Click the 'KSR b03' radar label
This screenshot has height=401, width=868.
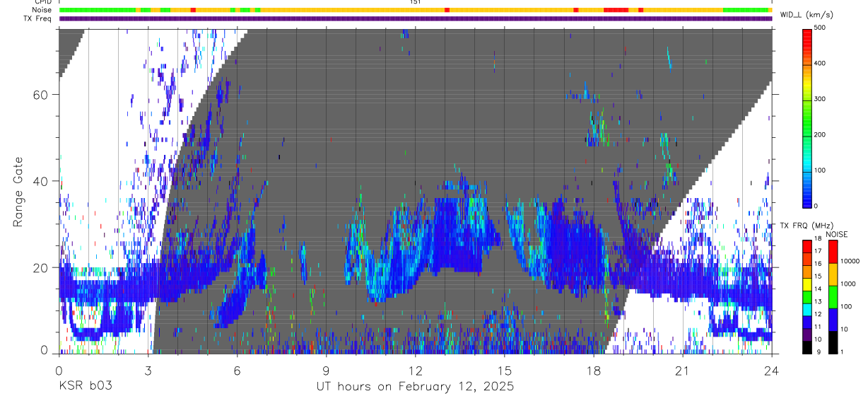[x=86, y=387]
